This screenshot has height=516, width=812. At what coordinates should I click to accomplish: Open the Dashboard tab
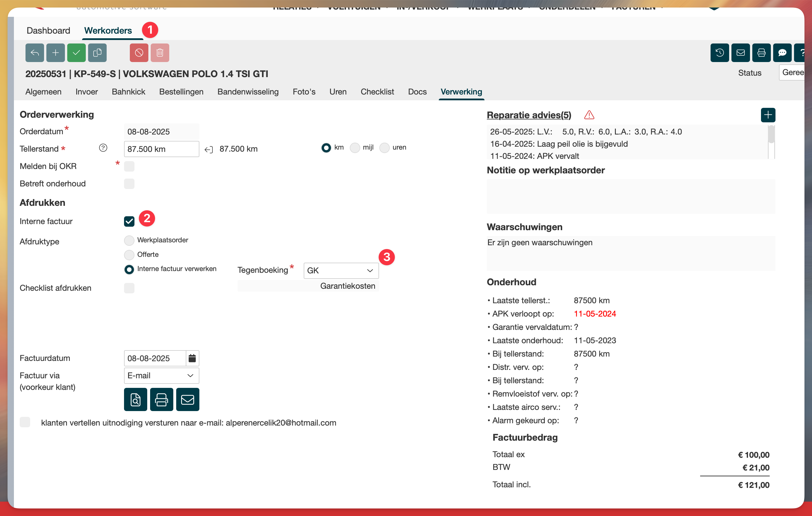[48, 31]
